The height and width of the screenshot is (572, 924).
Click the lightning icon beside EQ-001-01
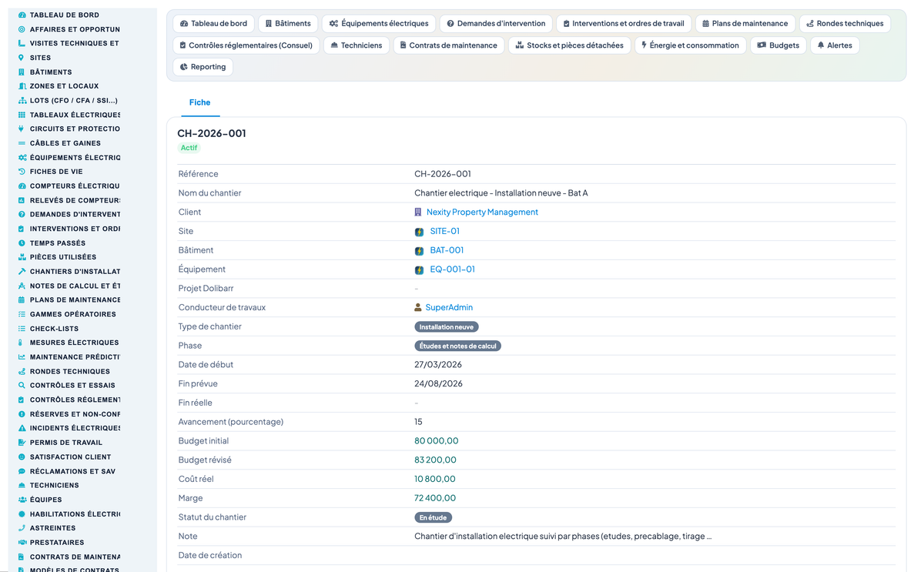(x=419, y=270)
